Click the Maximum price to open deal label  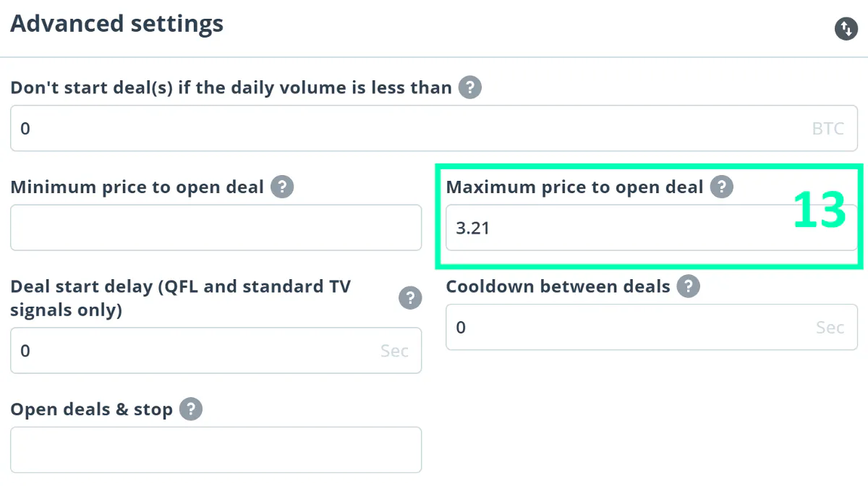click(x=575, y=187)
